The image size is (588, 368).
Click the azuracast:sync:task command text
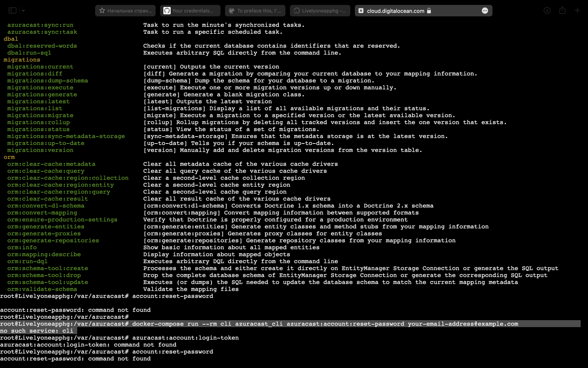42,32
